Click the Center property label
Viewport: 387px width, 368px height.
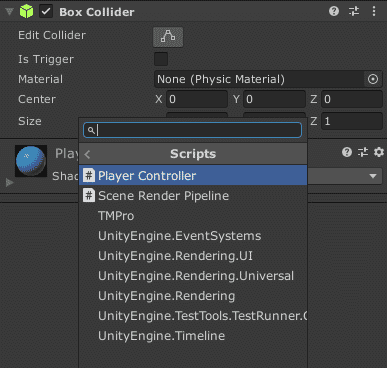[37, 99]
